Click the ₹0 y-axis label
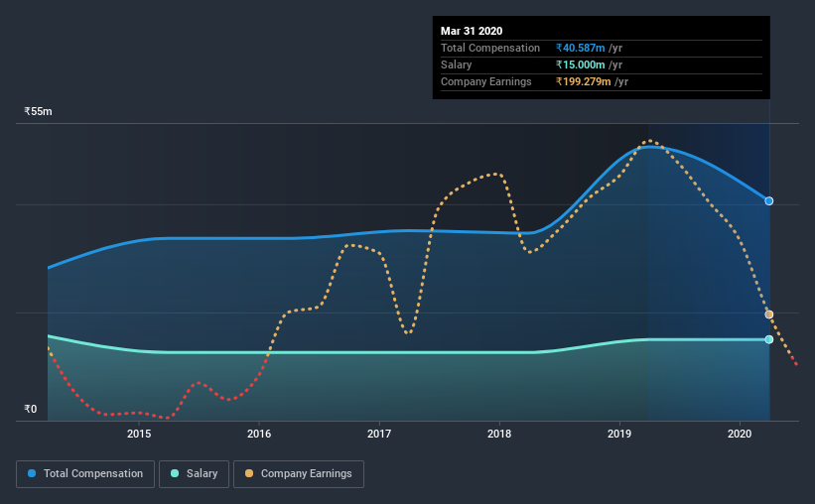The width and height of the screenshot is (815, 504). click(31, 409)
